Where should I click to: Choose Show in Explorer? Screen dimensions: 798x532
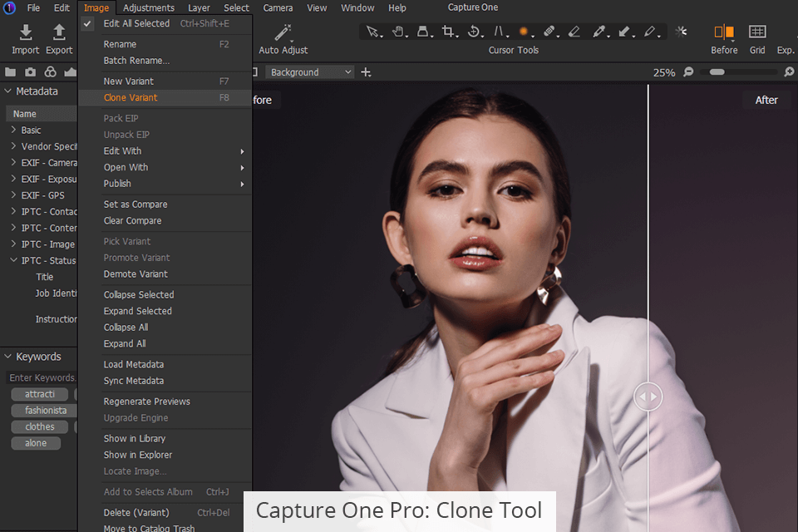(x=166, y=455)
